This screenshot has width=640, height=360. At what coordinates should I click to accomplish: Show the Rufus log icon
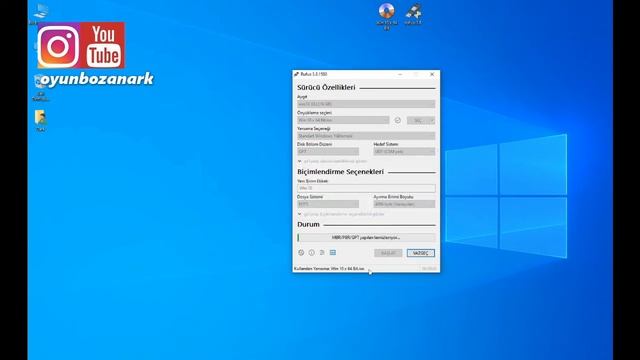(333, 253)
